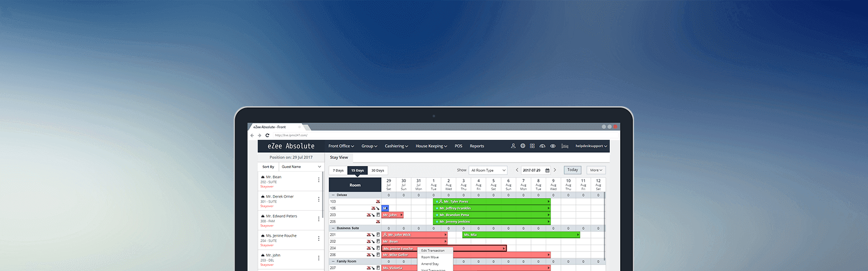Open kebab menu for Ms. Jenine Fouche

pyautogui.click(x=318, y=238)
